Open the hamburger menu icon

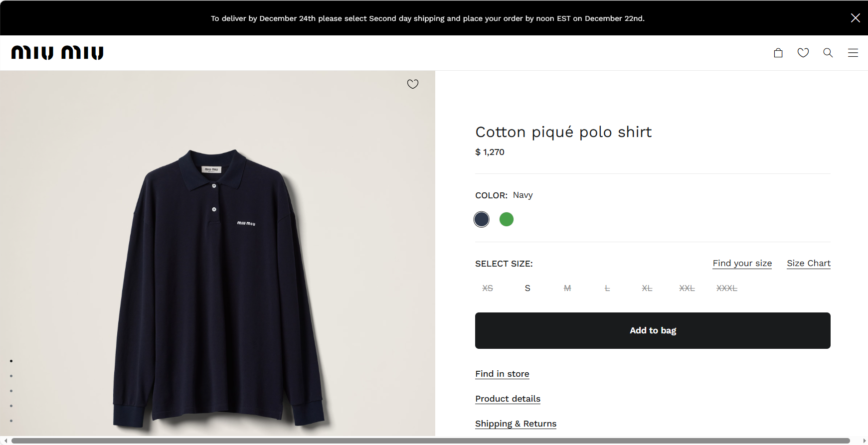[x=853, y=53]
